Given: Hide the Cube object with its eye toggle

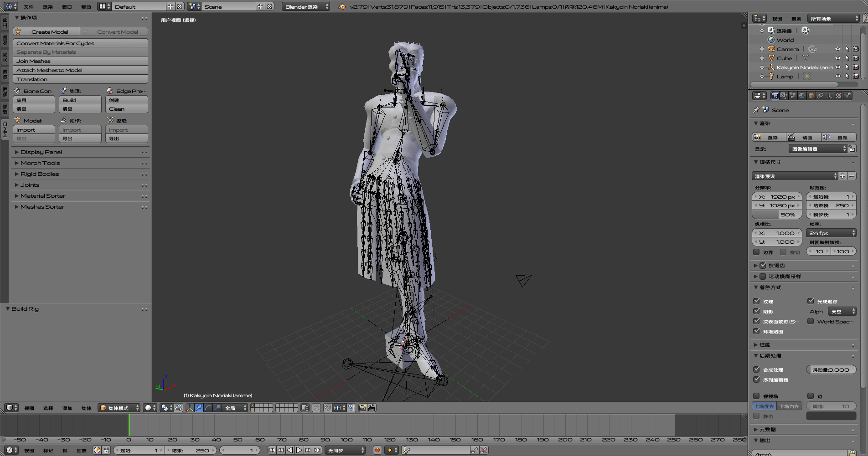Looking at the screenshot, I should [838, 58].
